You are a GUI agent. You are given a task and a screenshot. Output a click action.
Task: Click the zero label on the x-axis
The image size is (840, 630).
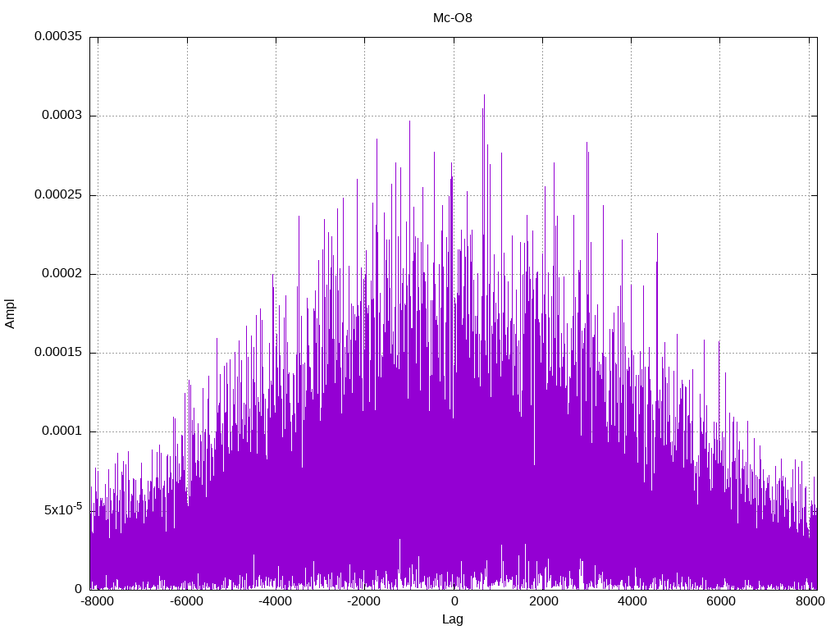(454, 602)
